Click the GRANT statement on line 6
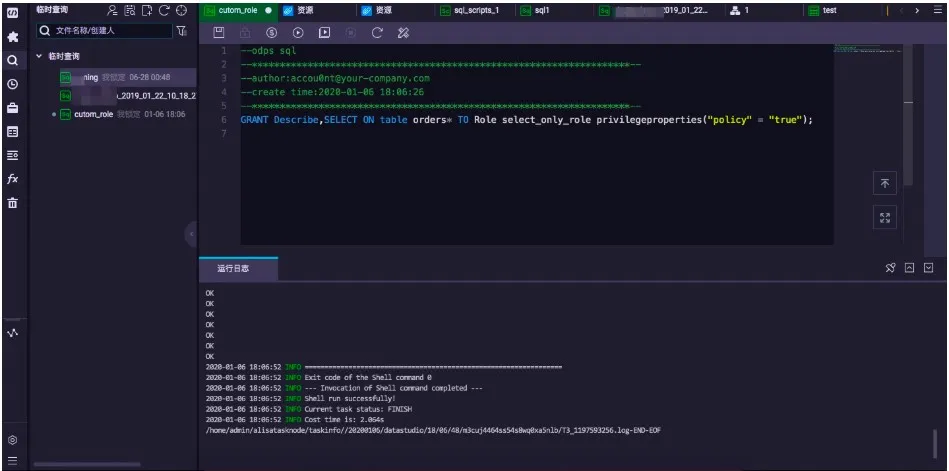The height and width of the screenshot is (471, 949). click(x=527, y=120)
